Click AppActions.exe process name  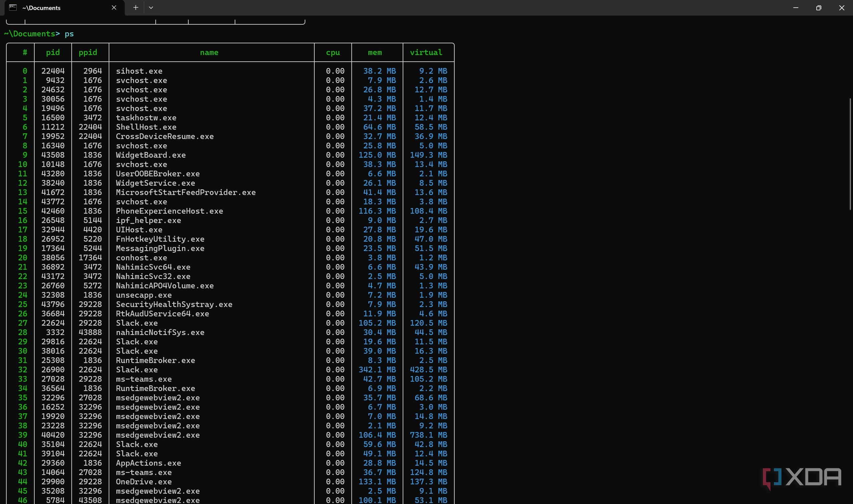[x=148, y=463]
